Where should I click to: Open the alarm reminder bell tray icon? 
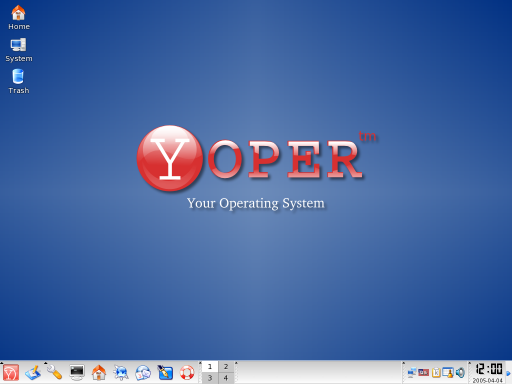point(448,373)
